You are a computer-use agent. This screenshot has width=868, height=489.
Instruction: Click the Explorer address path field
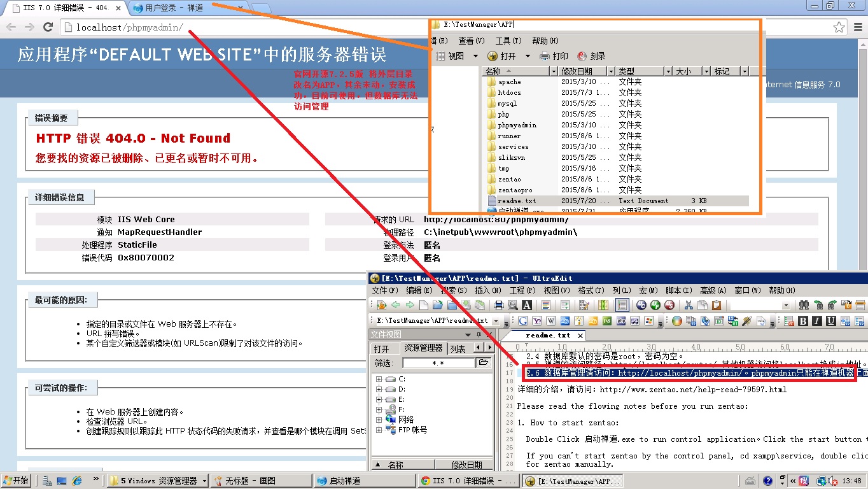[x=595, y=25]
